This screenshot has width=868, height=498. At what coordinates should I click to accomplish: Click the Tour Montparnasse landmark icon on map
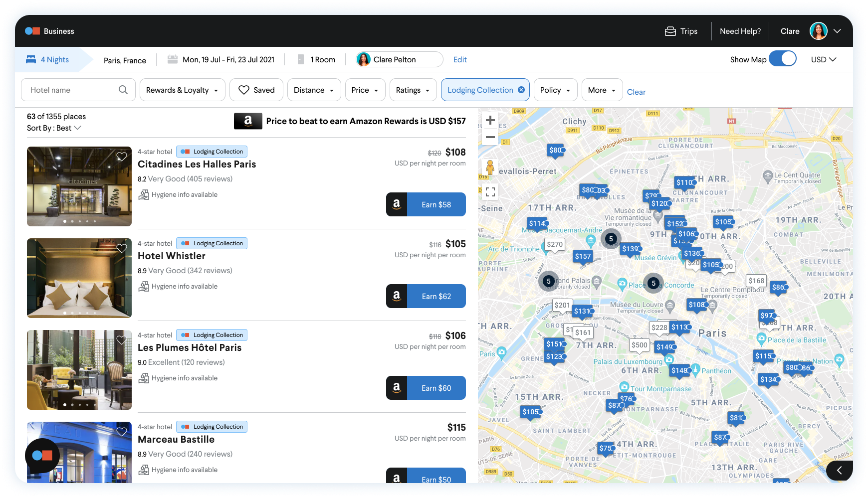click(x=624, y=387)
